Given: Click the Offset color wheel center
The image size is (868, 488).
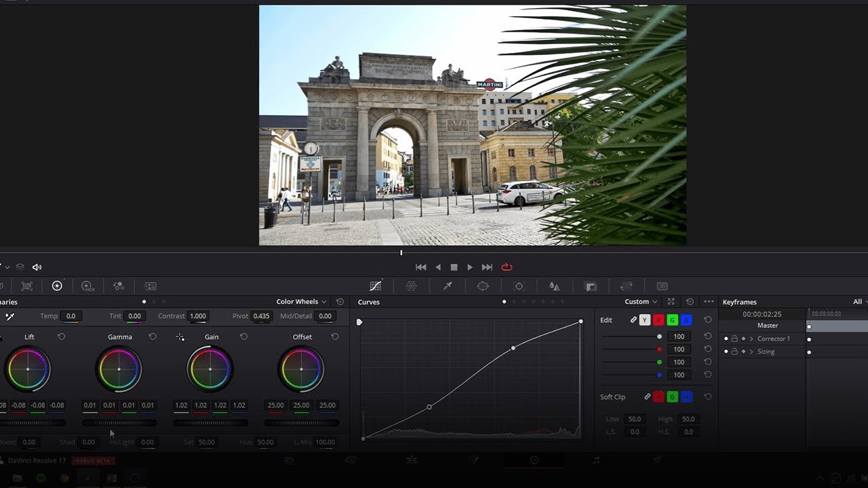Looking at the screenshot, I should pos(300,369).
